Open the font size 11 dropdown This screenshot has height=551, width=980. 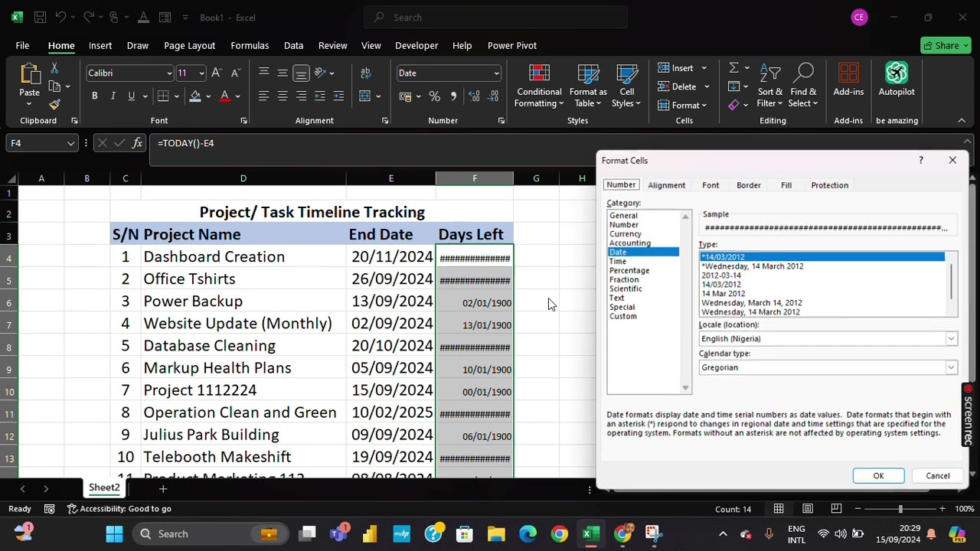click(x=201, y=73)
